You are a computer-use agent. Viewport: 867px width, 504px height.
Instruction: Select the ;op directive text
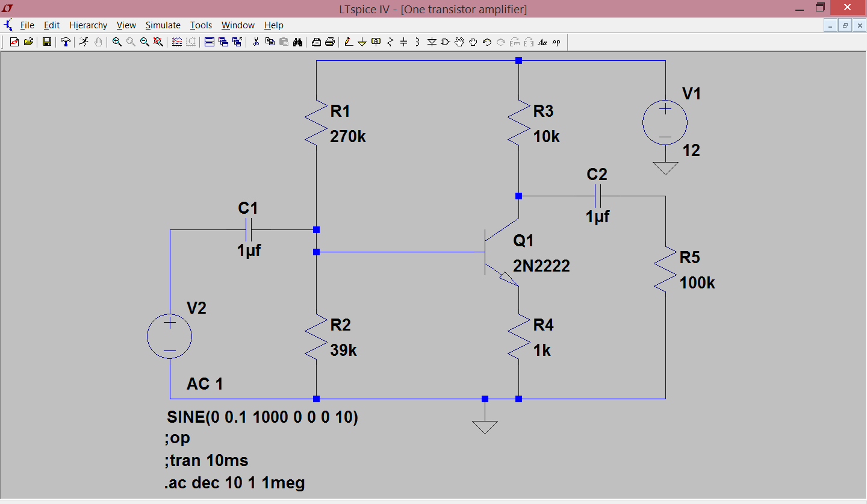177,439
